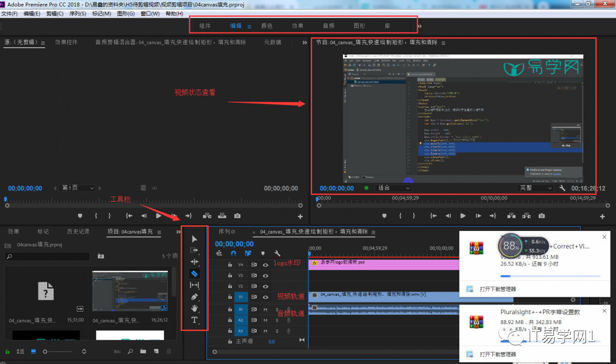Click the Track Select Forward tool
The height and width of the screenshot is (364, 616).
click(195, 251)
